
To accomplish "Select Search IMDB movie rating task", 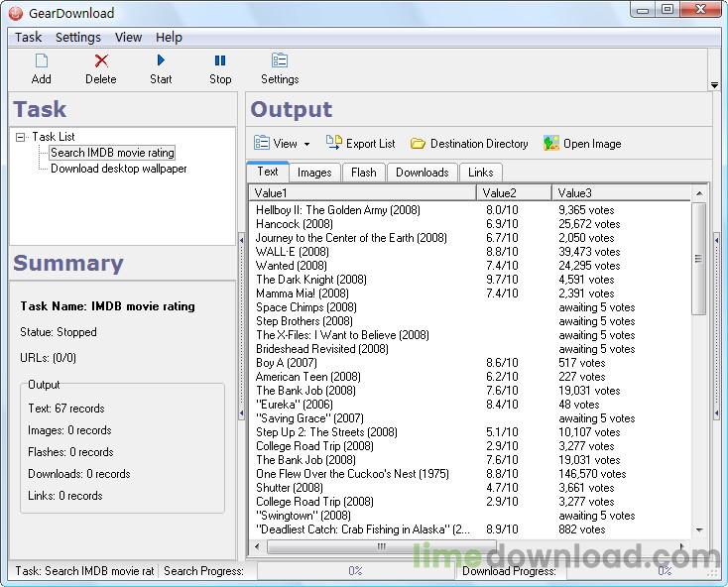I will [112, 153].
